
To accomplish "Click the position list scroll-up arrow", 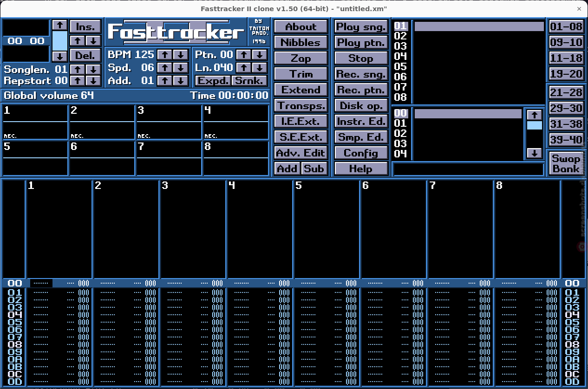I will coord(60,25).
